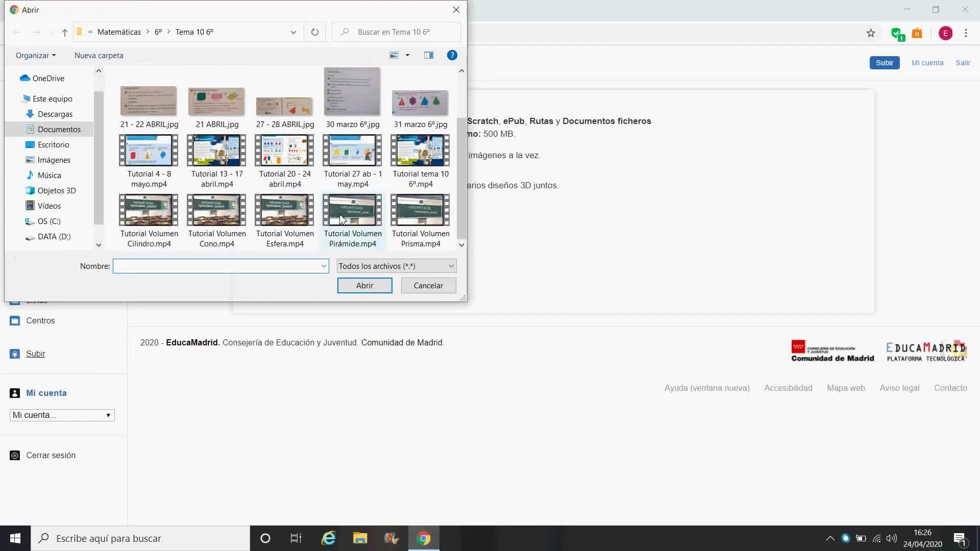Open the file dialog help icon
This screenshot has width=980, height=551.
click(452, 55)
